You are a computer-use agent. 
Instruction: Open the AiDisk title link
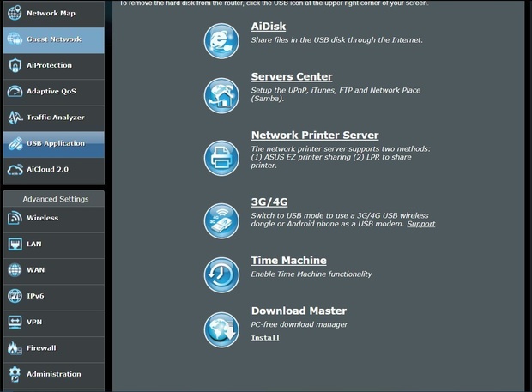pyautogui.click(x=269, y=27)
